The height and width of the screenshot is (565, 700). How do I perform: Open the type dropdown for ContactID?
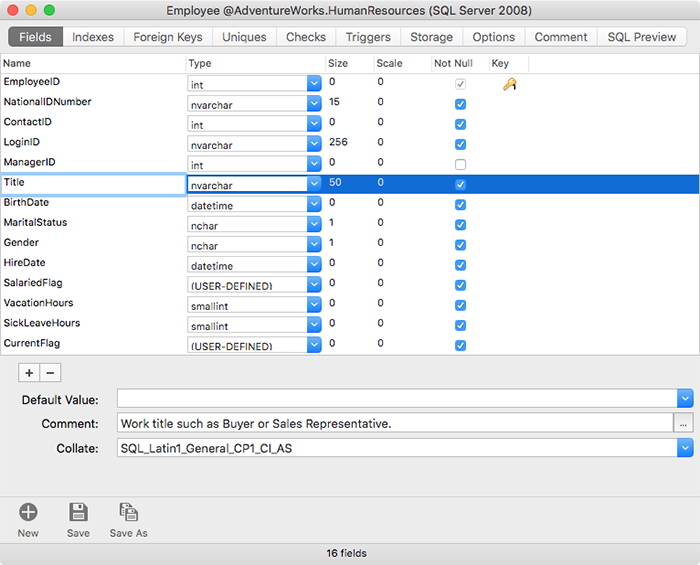click(x=314, y=124)
